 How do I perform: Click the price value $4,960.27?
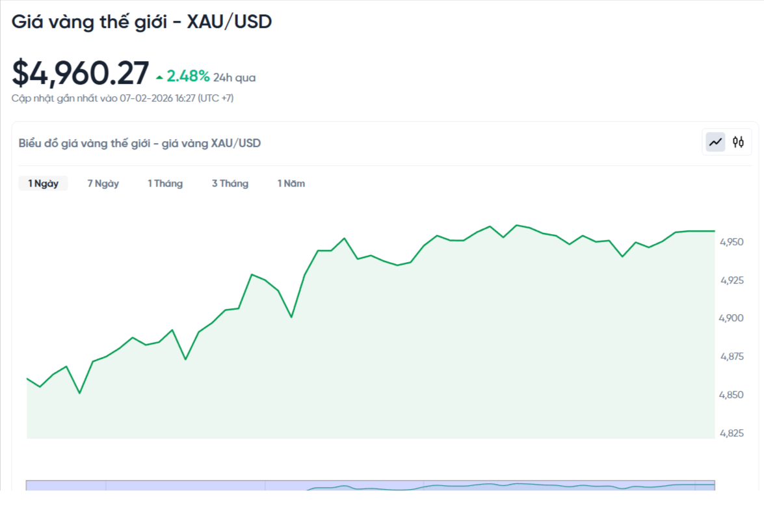[x=81, y=73]
